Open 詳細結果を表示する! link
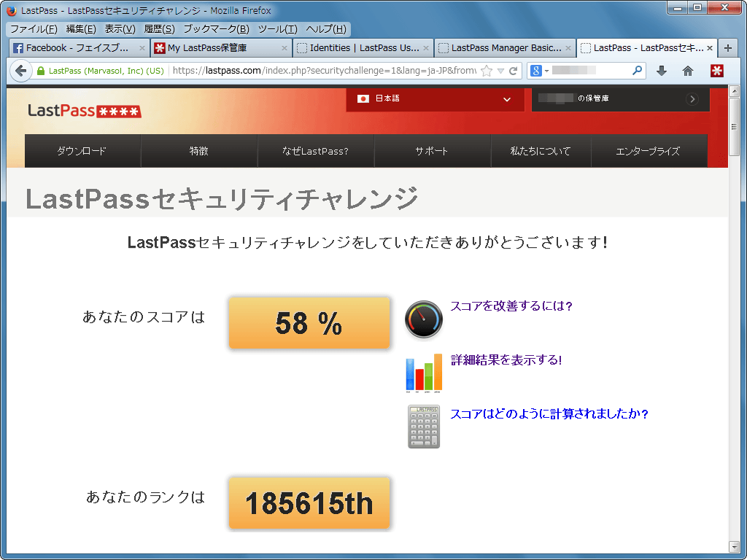Screen dimensions: 747x560 (506, 360)
